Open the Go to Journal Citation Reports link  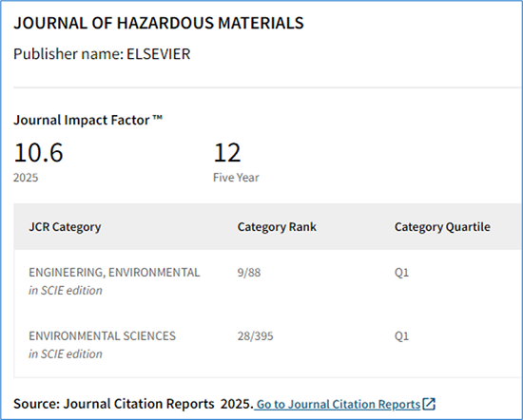339,405
